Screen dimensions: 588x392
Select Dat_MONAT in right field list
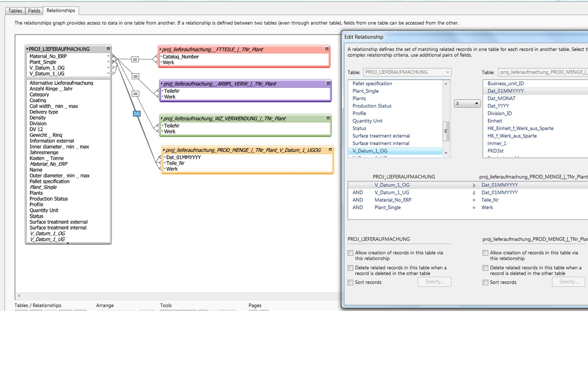click(535, 99)
